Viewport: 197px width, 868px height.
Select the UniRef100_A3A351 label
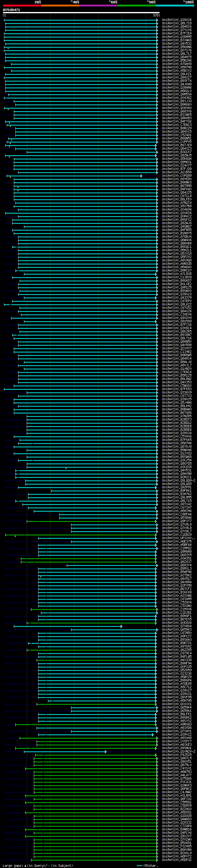pos(177,558)
